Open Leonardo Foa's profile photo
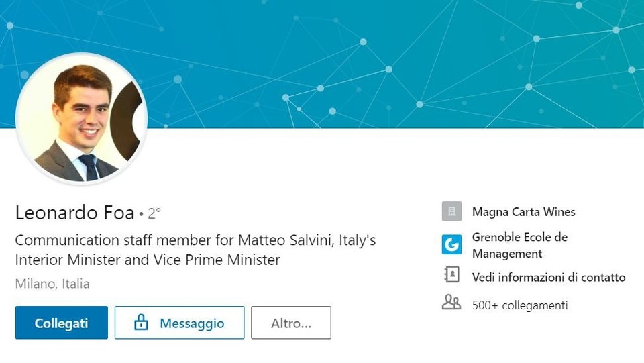 (81, 119)
